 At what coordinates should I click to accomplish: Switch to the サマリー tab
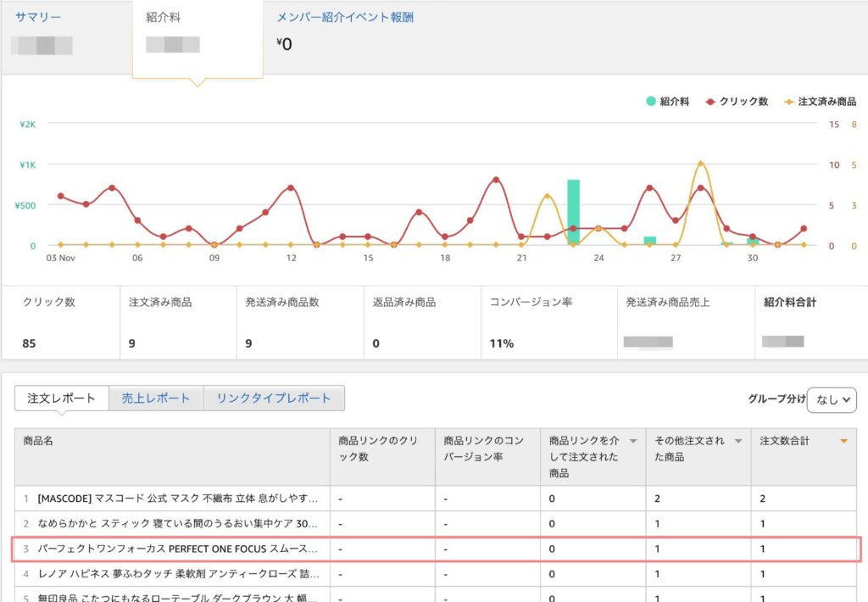(38, 17)
